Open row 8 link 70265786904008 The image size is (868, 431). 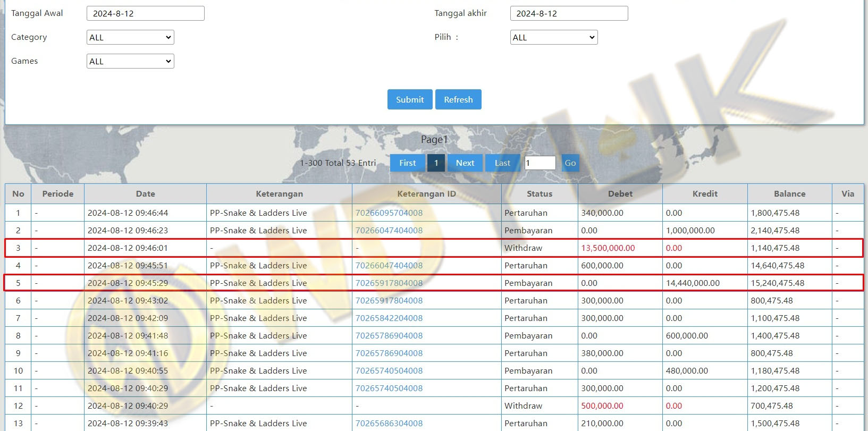tap(389, 335)
